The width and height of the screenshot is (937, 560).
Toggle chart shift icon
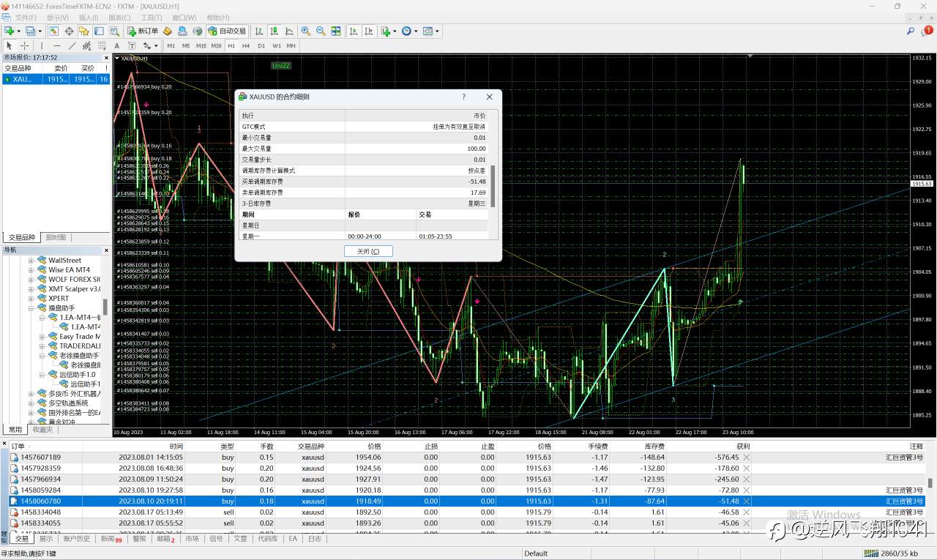tap(369, 31)
